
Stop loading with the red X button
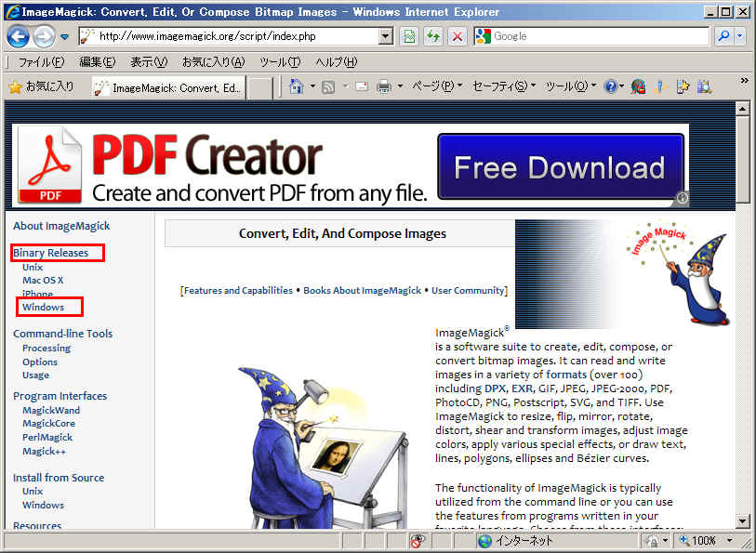(458, 36)
